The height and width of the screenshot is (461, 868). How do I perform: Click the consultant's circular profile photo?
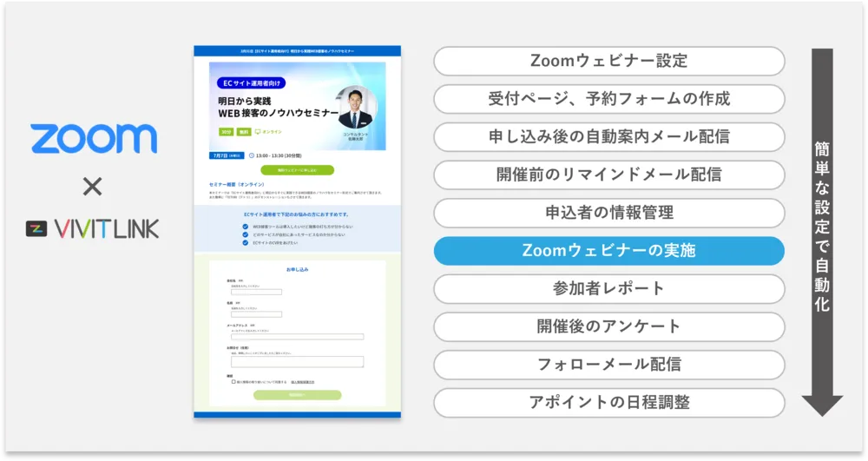pyautogui.click(x=356, y=107)
